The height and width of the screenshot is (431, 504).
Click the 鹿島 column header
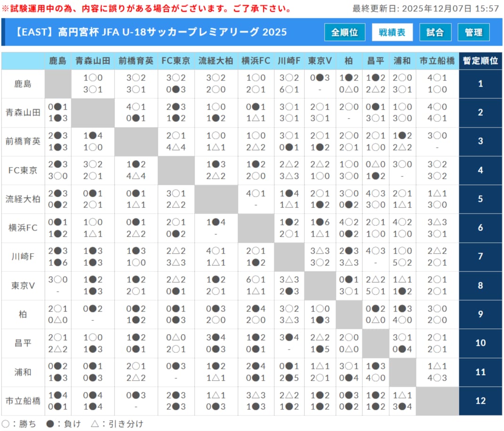tap(58, 61)
